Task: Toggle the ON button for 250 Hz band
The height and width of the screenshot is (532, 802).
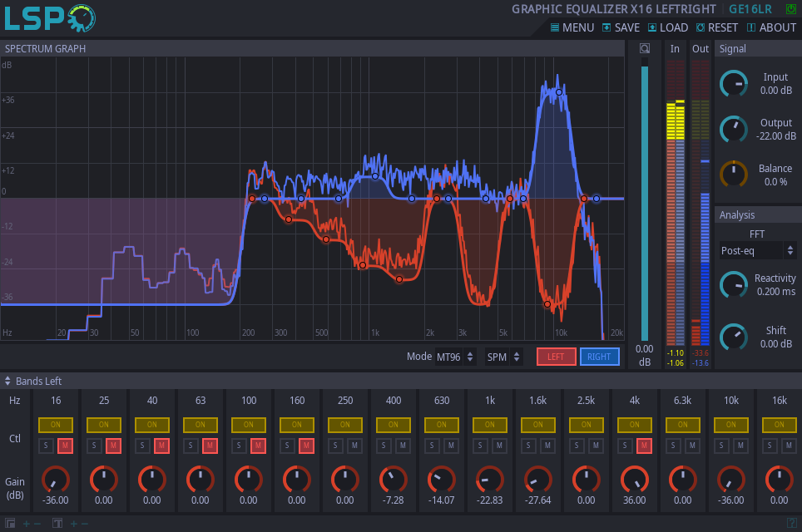Action: pos(345,425)
